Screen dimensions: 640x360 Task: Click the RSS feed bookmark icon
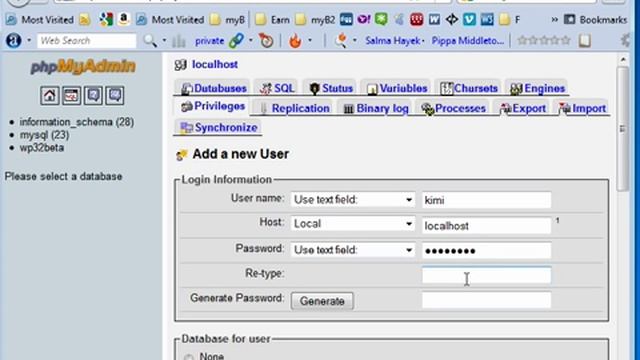click(x=84, y=19)
